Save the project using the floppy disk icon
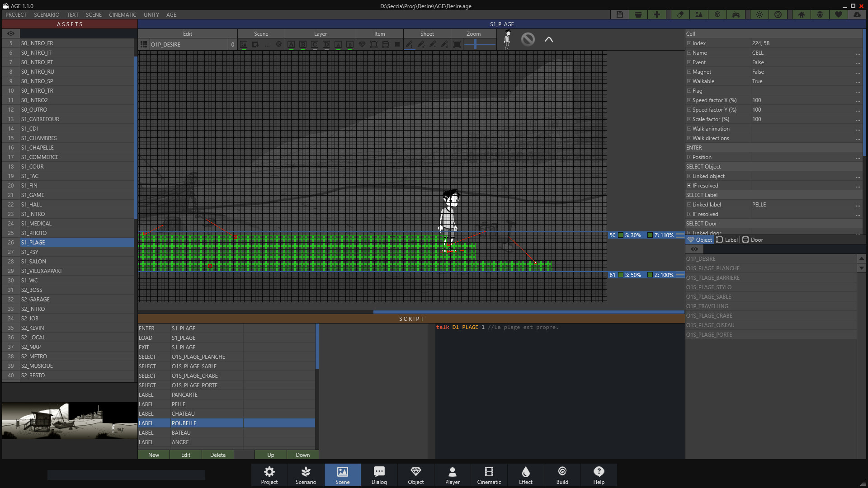The image size is (868, 488). point(619,14)
